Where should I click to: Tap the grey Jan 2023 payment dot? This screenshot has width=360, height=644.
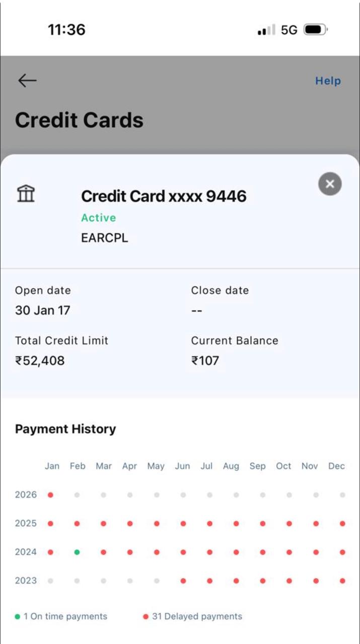(x=50, y=581)
